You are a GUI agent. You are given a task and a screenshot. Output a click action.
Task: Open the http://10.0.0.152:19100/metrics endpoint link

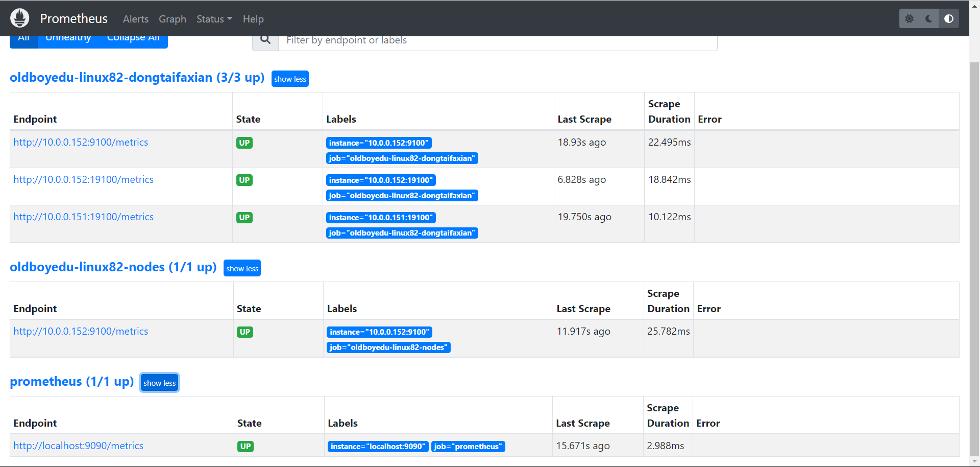pos(84,180)
